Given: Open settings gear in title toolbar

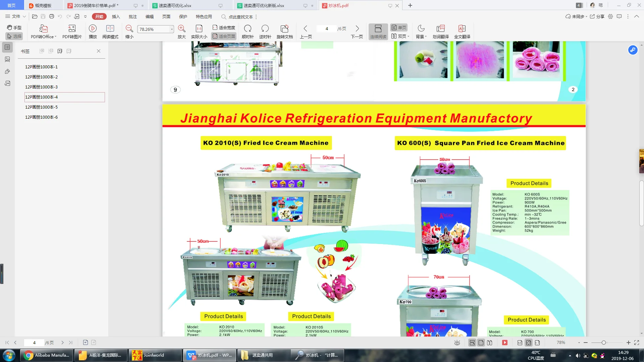Looking at the screenshot, I should 610,16.
